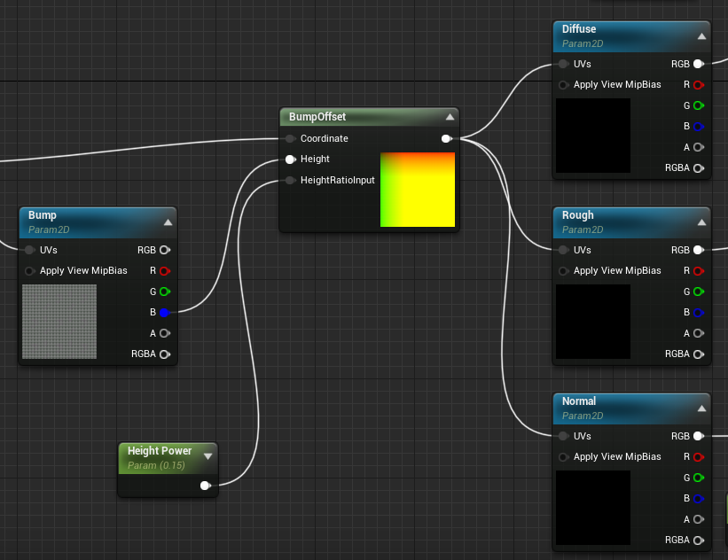Click the Bump node's blue B output pin
The height and width of the screenshot is (560, 728).
(x=165, y=312)
